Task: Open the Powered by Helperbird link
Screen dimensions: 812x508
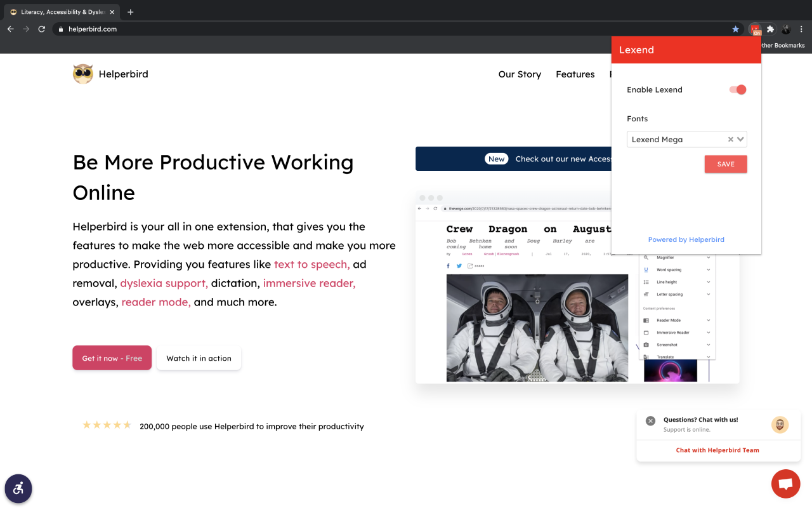Action: click(686, 239)
